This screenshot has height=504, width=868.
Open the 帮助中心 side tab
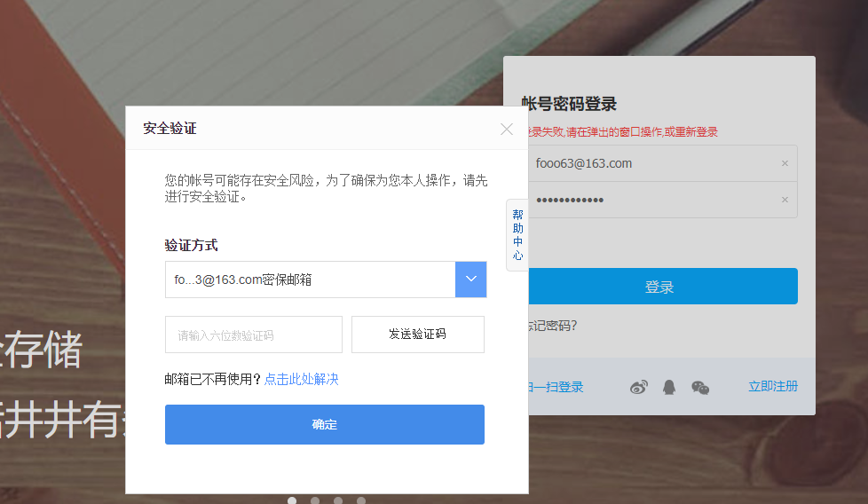[517, 234]
